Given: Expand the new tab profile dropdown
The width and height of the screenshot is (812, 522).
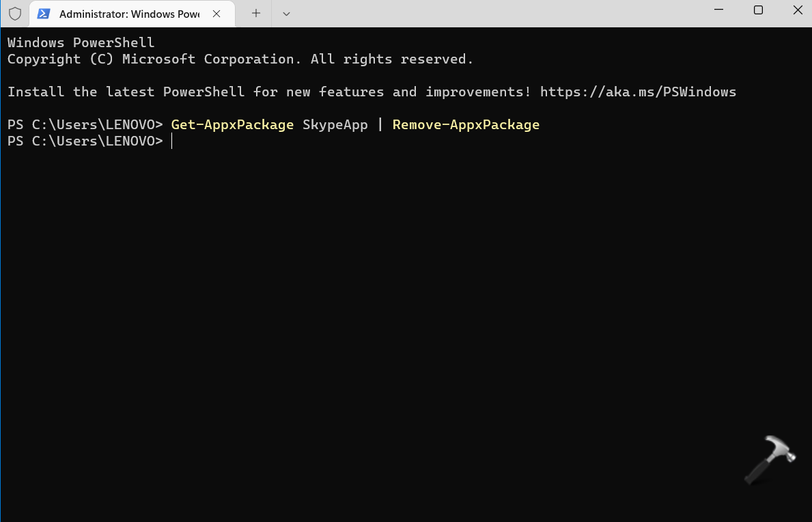Looking at the screenshot, I should [x=286, y=14].
